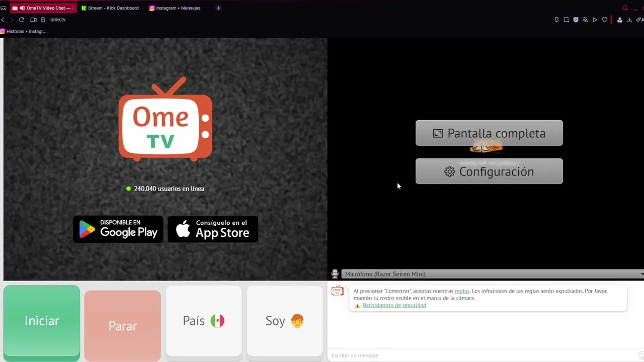Image resolution: width=644 pixels, height=362 pixels.
Task: Click the speaker audio icon on the OmeTV tab
Action: coord(22,8)
